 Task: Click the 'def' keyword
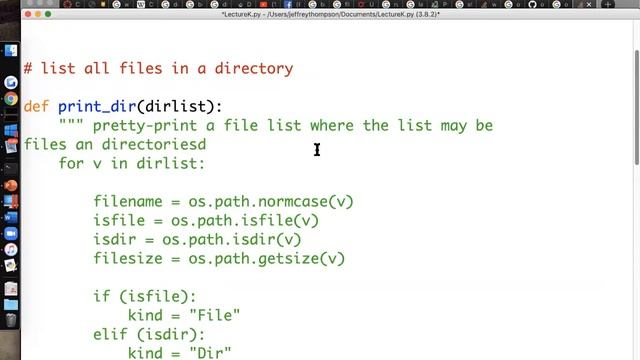pyautogui.click(x=36, y=107)
